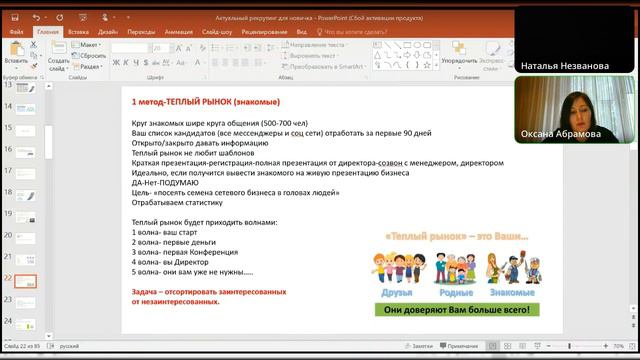Insert a text box from shapes gallery
Image resolution: width=640 pixels, height=360 pixels.
tap(378, 45)
